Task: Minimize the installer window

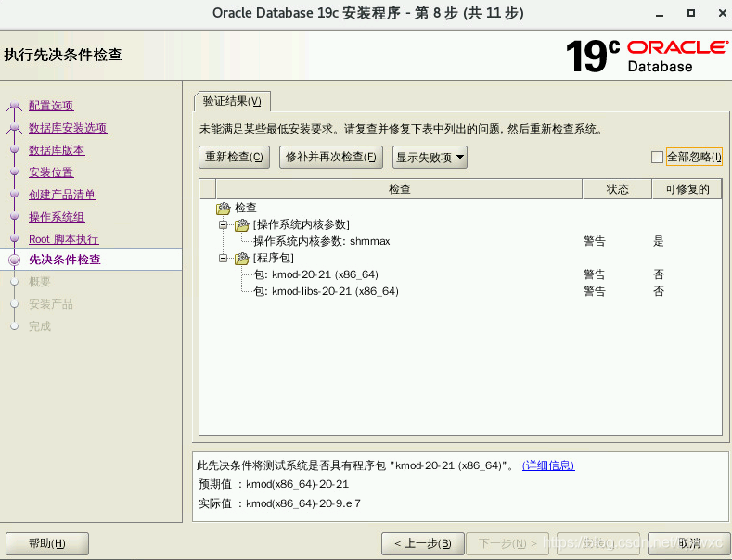Action: (x=660, y=14)
